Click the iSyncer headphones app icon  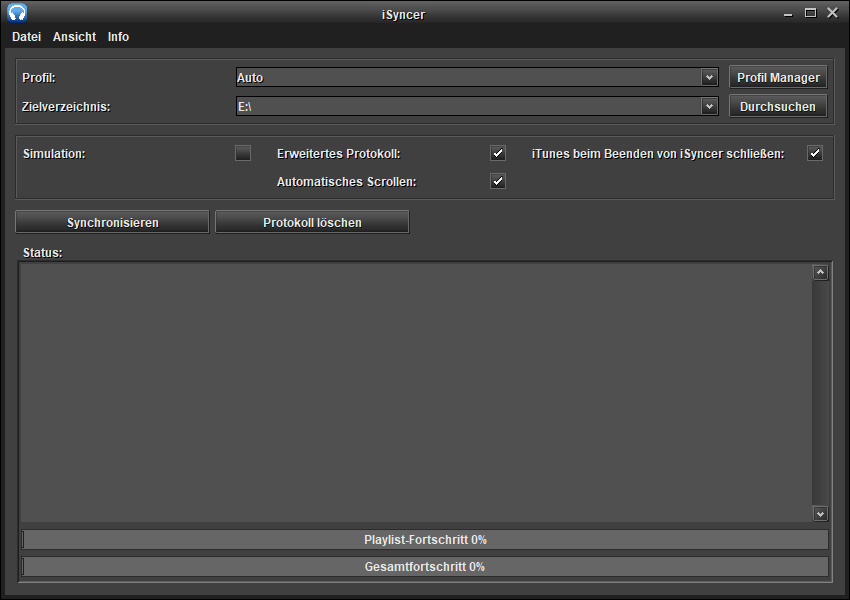[x=17, y=12]
